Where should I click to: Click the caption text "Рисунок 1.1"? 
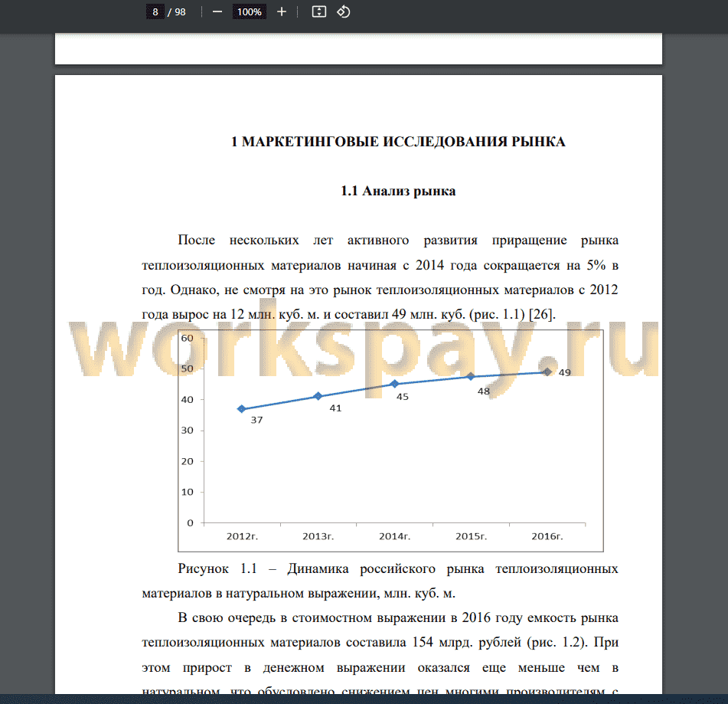click(217, 568)
